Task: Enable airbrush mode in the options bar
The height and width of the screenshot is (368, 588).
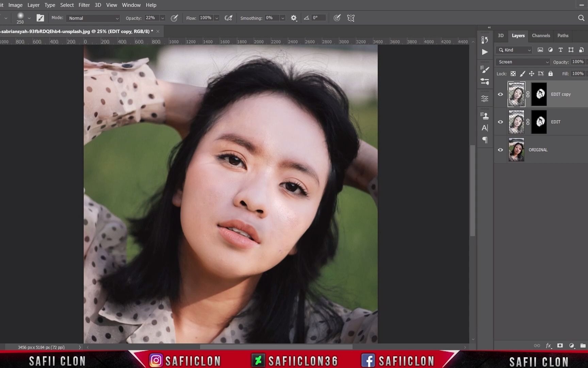Action: point(229,18)
